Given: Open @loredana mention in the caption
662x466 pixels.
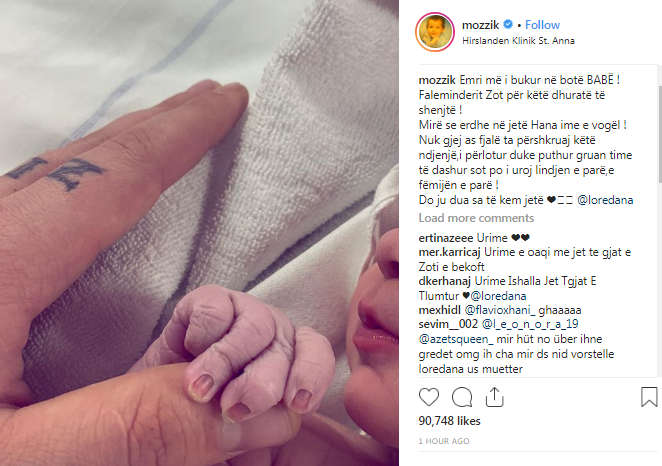Looking at the screenshot, I should point(605,200).
